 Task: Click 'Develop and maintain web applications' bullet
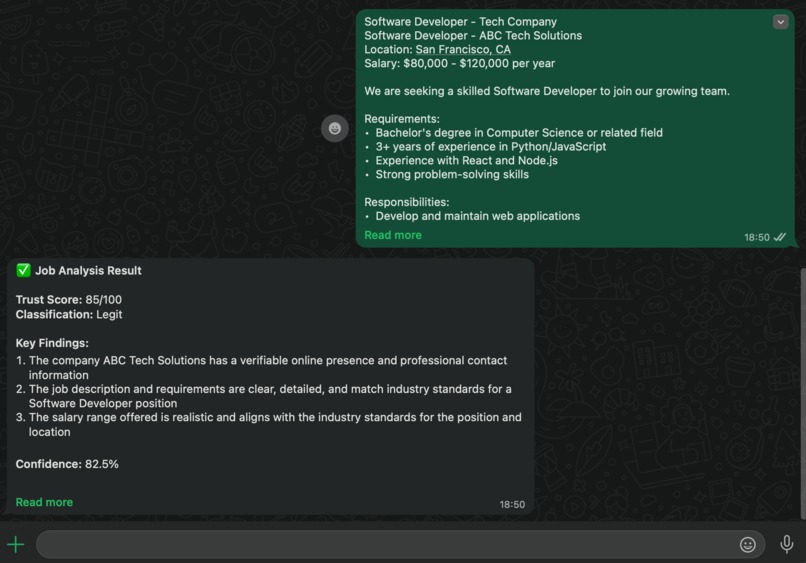(x=478, y=216)
